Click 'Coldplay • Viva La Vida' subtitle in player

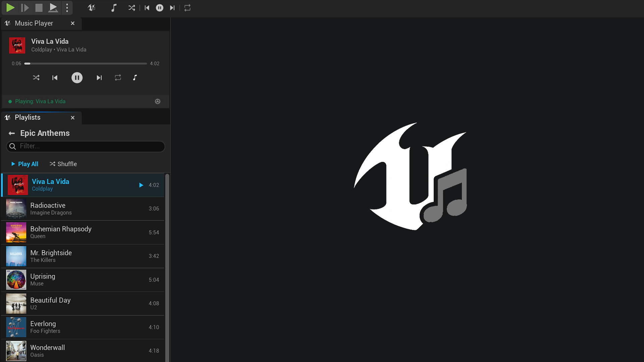click(59, 50)
